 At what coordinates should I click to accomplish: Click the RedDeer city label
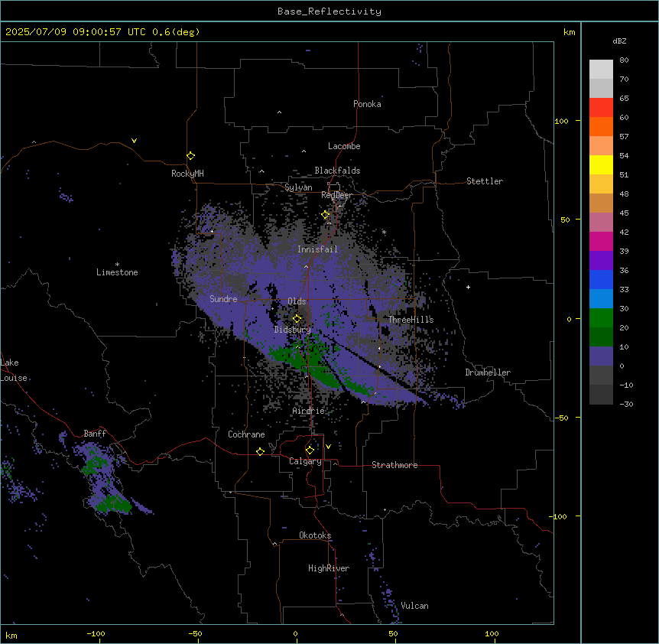click(x=336, y=195)
